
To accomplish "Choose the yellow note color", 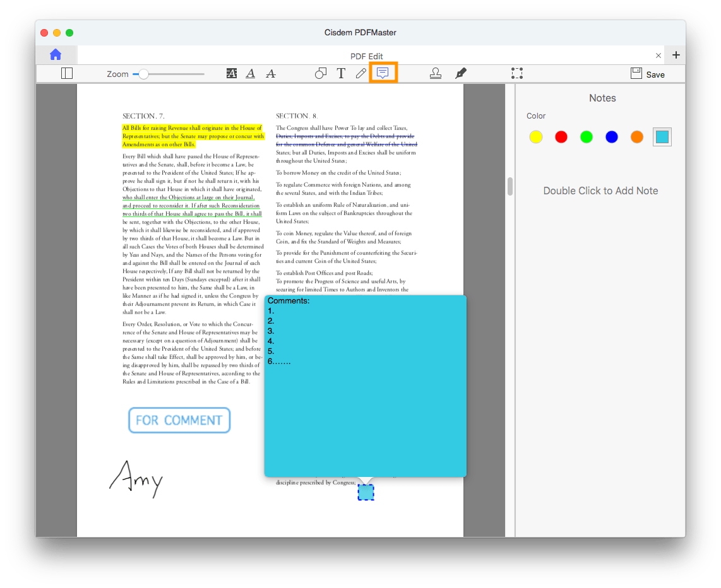I will [x=536, y=137].
